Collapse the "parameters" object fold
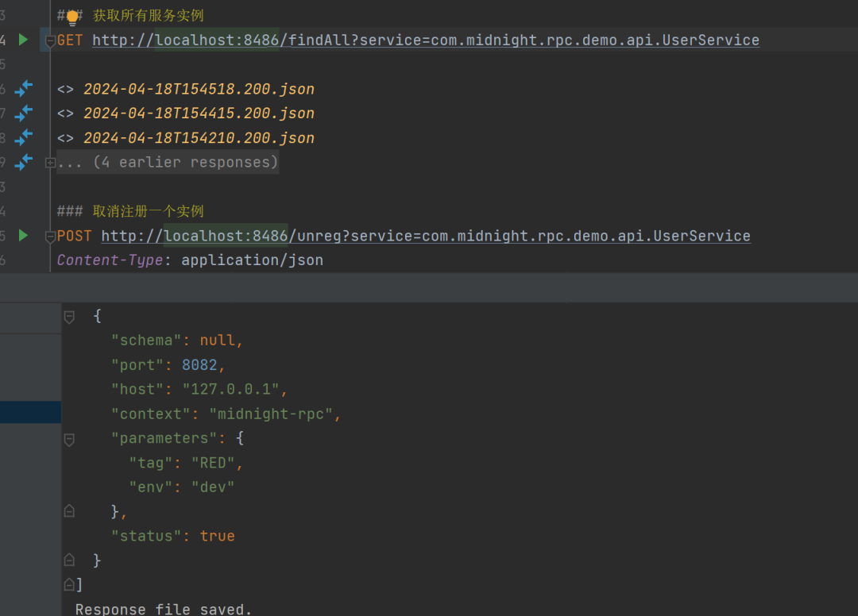Image resolution: width=858 pixels, height=616 pixels. coord(69,440)
